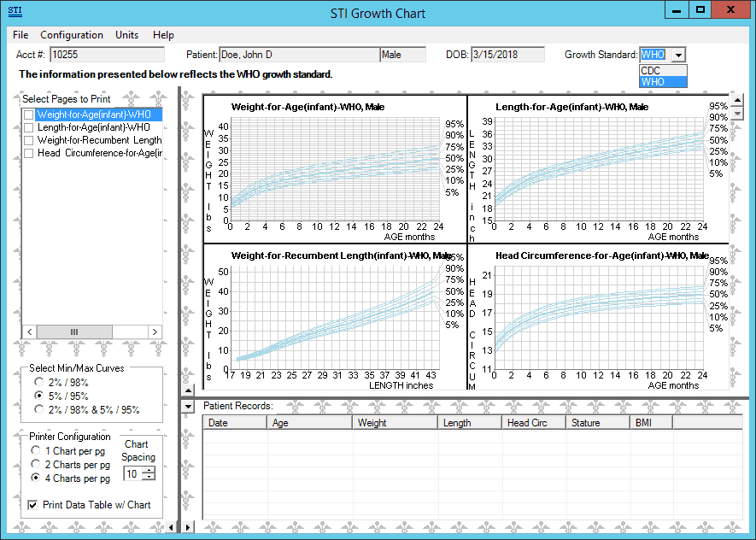Increase Chart Spacing with up arrow

[149, 471]
